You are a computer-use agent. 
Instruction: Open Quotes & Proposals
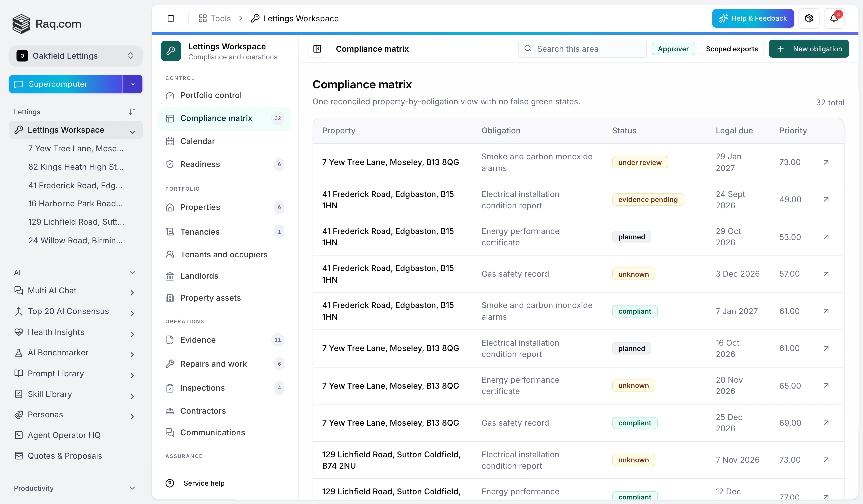click(65, 456)
